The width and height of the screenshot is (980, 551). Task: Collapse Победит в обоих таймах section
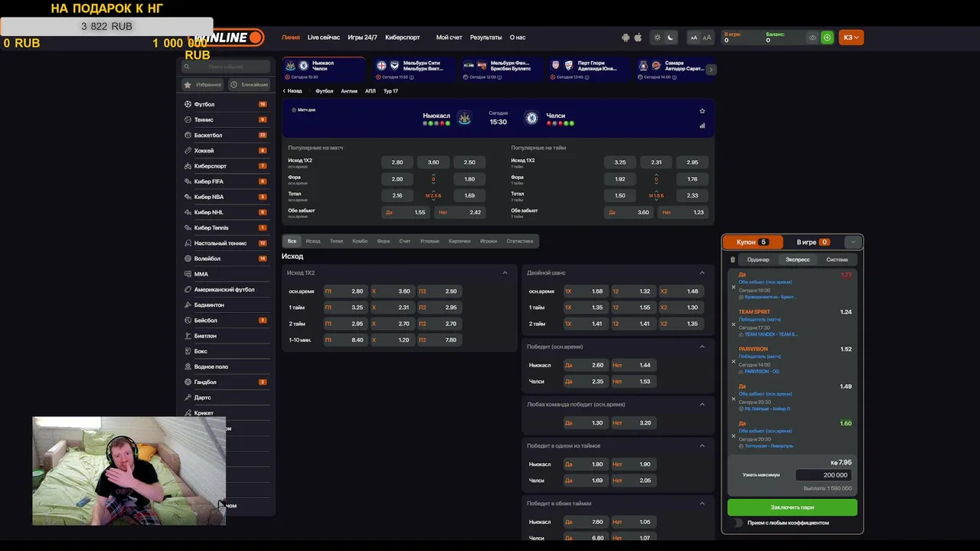point(702,504)
